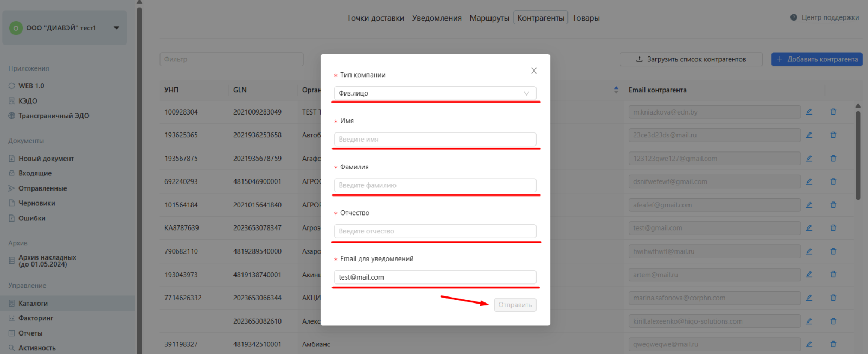Click the trash icon for marina.safonova@corphn.com
The height and width of the screenshot is (354, 868).
(x=833, y=298)
